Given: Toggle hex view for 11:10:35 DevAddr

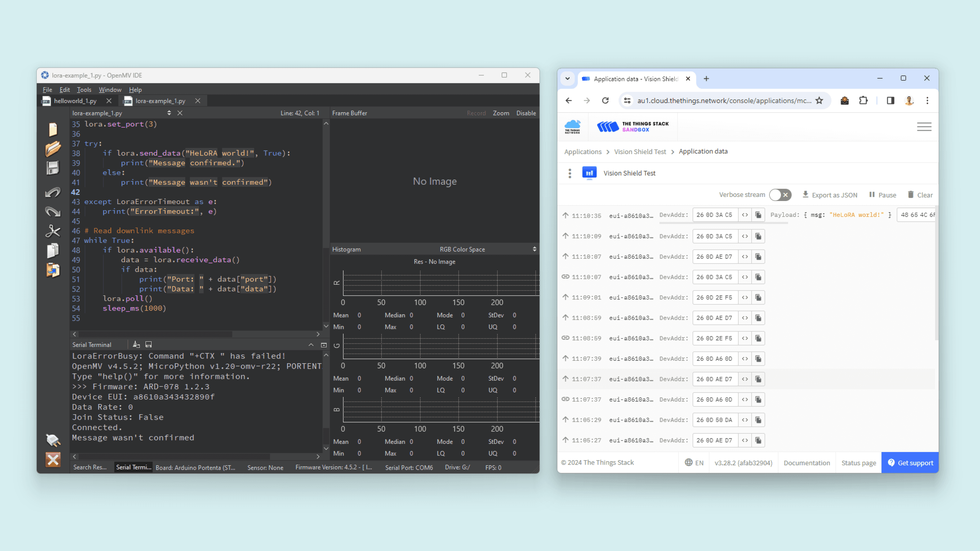Looking at the screenshot, I should 745,215.
